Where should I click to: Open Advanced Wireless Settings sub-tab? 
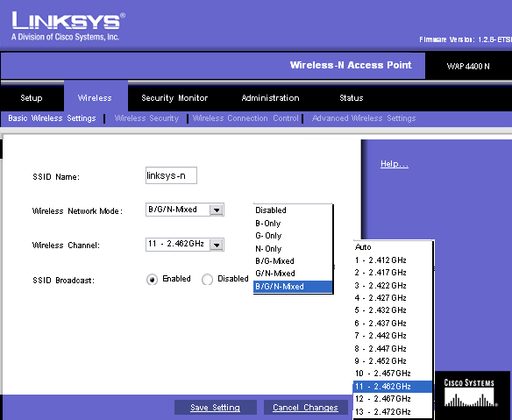pyautogui.click(x=364, y=118)
